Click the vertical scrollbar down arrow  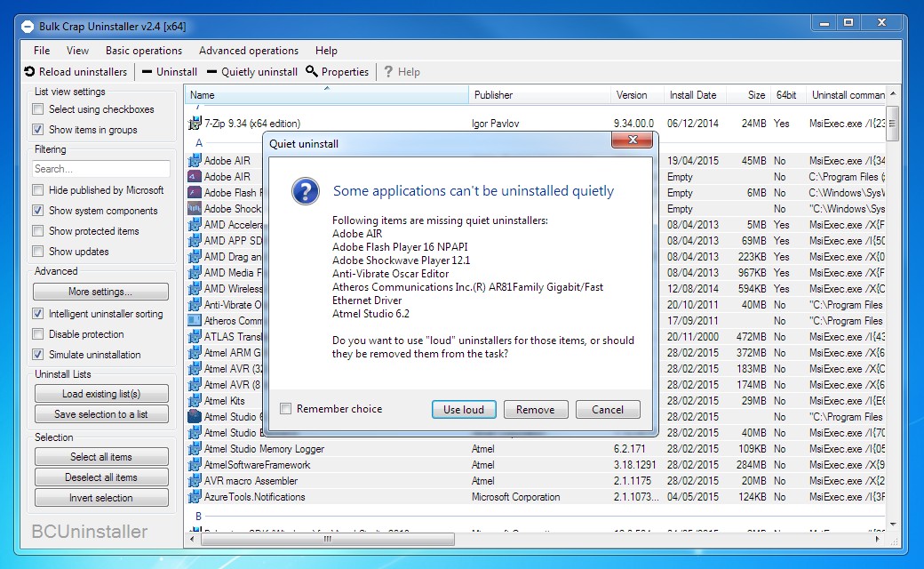(x=893, y=524)
